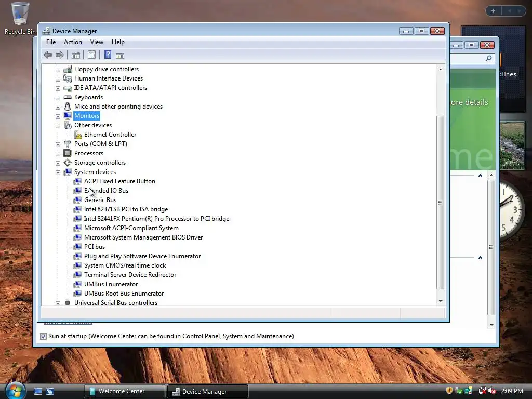Viewport: 532px width, 399px height.
Task: Click the Storage controllers icon
Action: click(68, 163)
